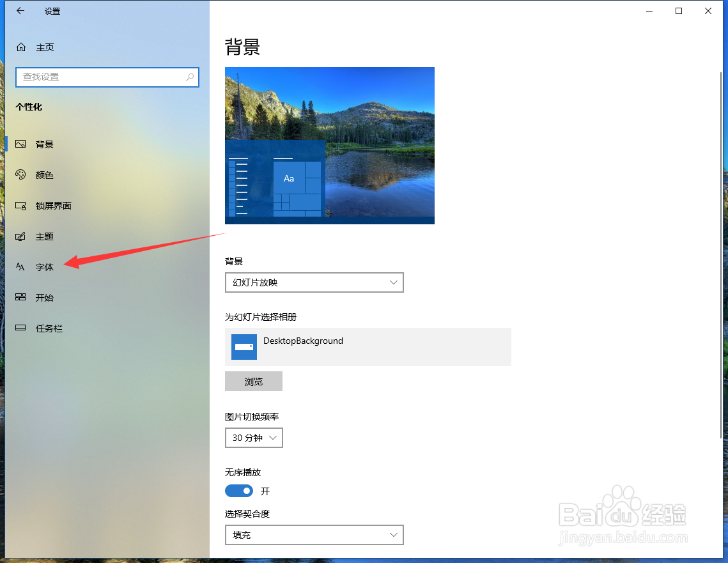728x563 pixels.
Task: Click the back arrow at top left
Action: pos(19,10)
